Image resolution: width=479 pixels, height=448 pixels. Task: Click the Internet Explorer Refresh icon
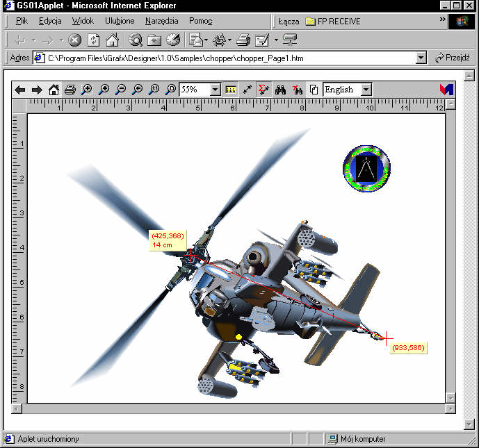pos(93,40)
